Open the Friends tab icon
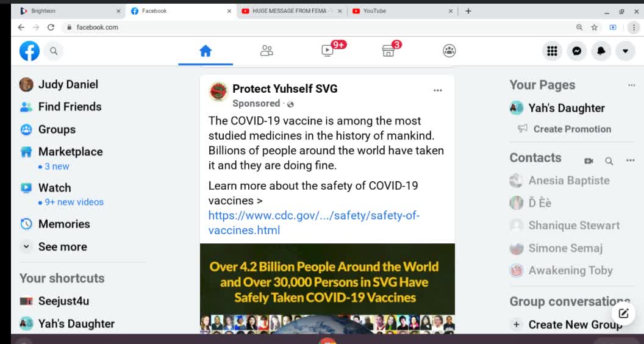 click(267, 51)
